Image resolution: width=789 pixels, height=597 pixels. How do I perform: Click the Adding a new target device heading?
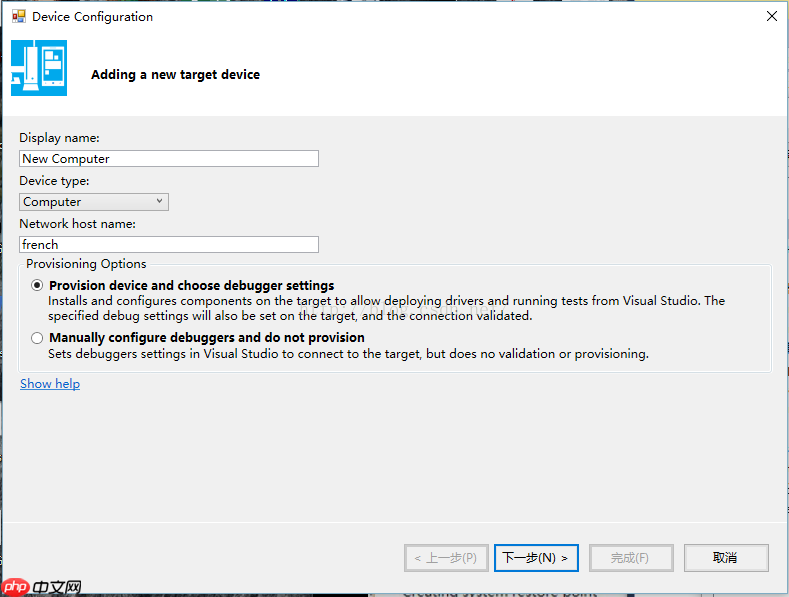point(175,75)
